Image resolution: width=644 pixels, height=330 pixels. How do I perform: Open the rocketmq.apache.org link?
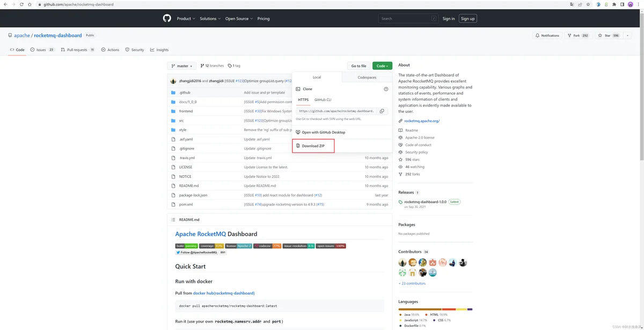pos(422,121)
